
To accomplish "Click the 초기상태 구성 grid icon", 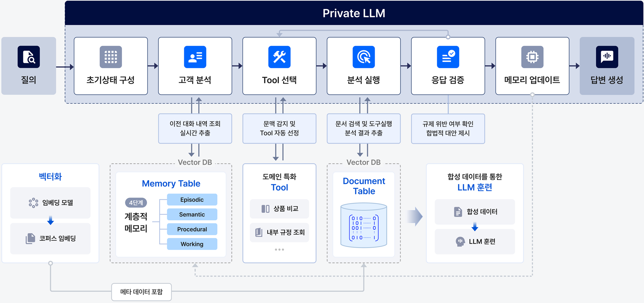I will 111,57.
